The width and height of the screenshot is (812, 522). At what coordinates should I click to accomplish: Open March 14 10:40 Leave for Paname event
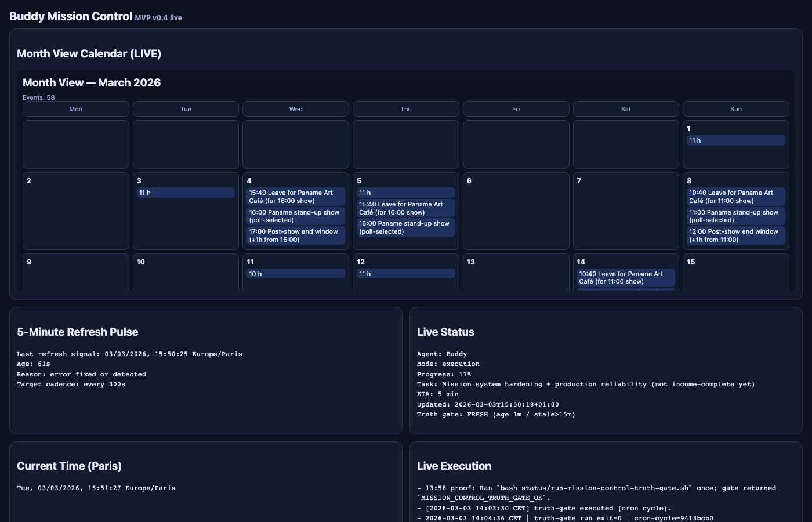coord(625,278)
